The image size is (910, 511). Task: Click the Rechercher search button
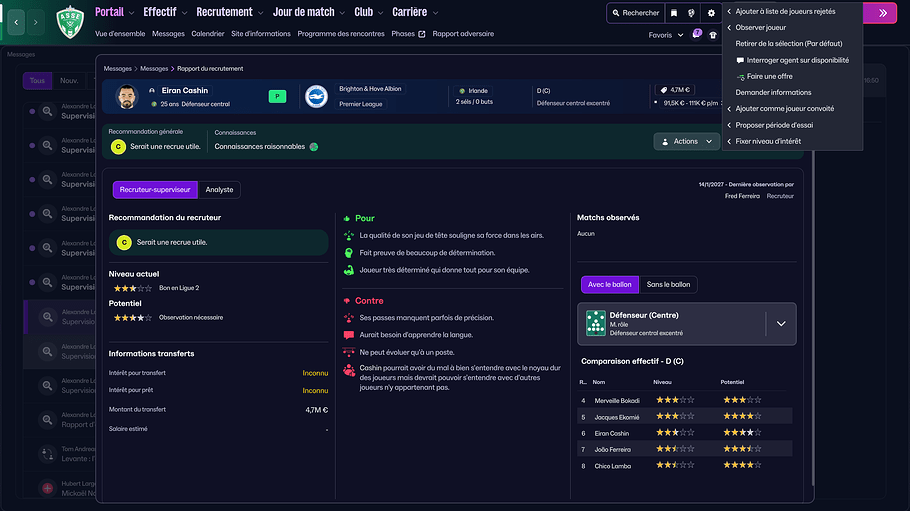[635, 13]
